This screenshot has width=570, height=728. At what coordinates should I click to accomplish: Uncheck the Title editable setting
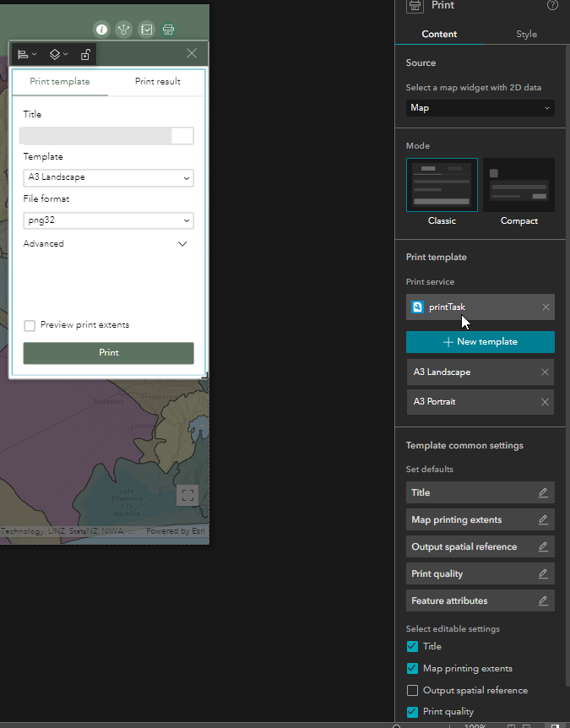412,646
